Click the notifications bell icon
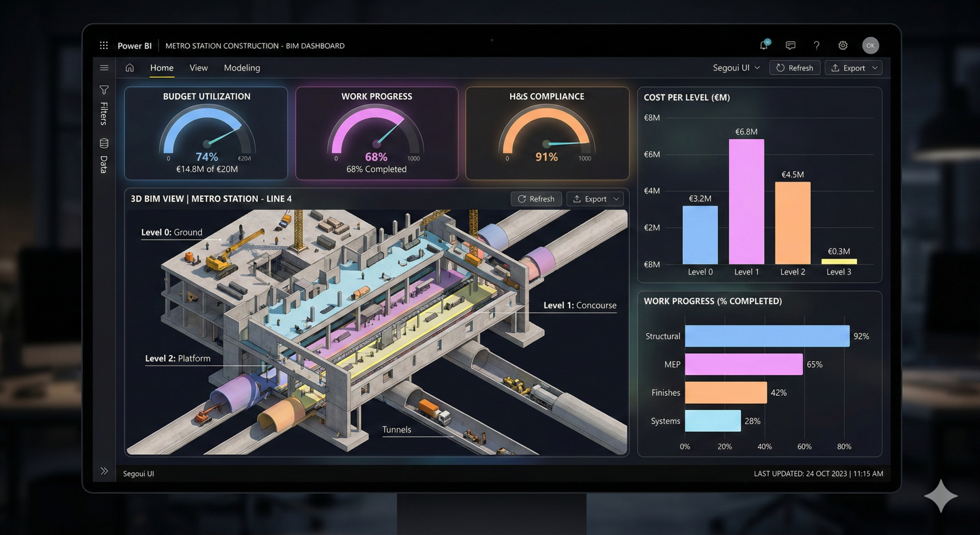980x535 pixels. pyautogui.click(x=764, y=46)
